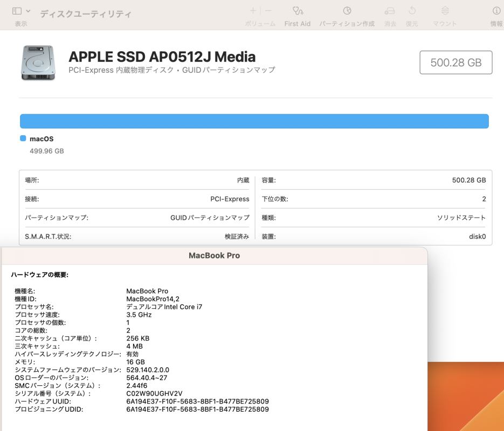Screen dimensions: 504x431
Task: Click the add volume plus icon
Action: click(x=253, y=11)
